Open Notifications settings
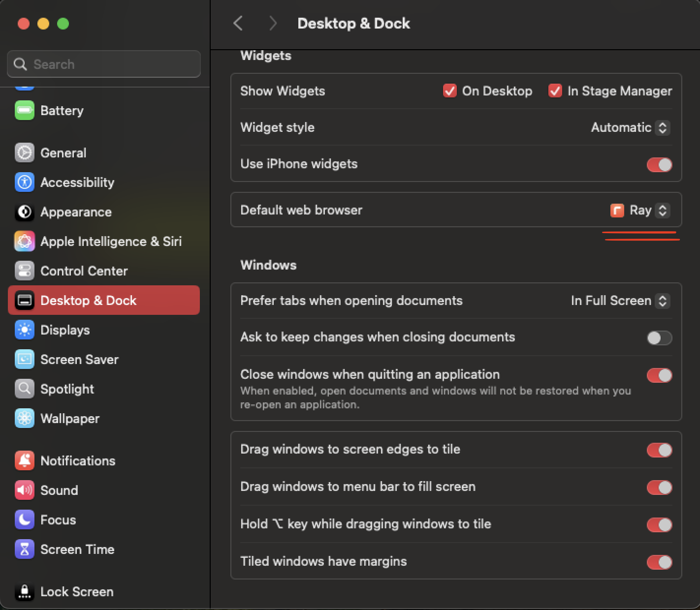Viewport: 700px width, 610px height. click(104, 461)
